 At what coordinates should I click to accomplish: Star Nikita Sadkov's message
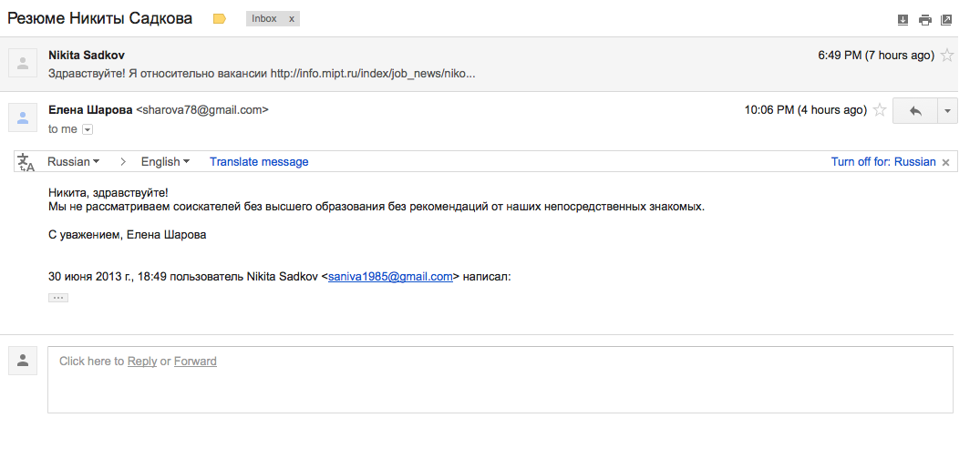pyautogui.click(x=947, y=56)
